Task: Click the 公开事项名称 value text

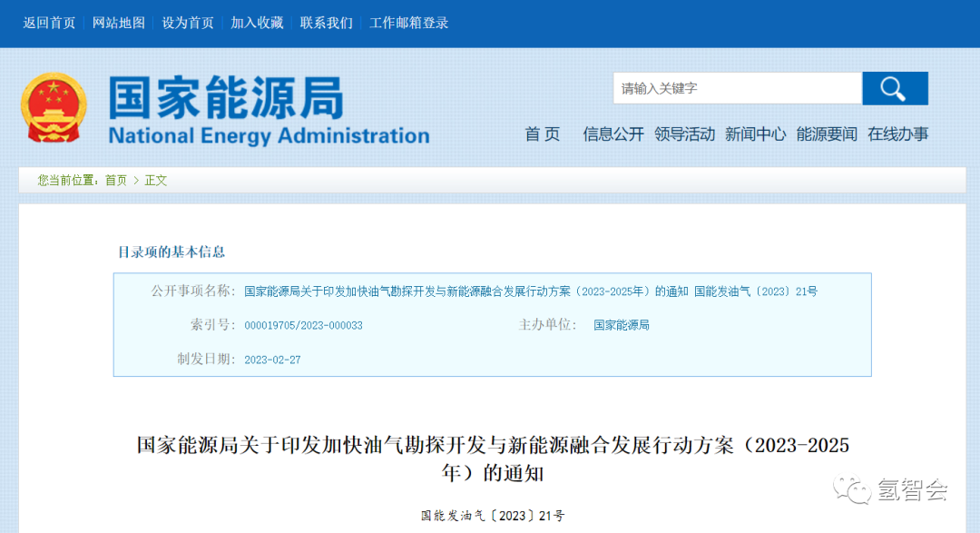Action: (531, 291)
